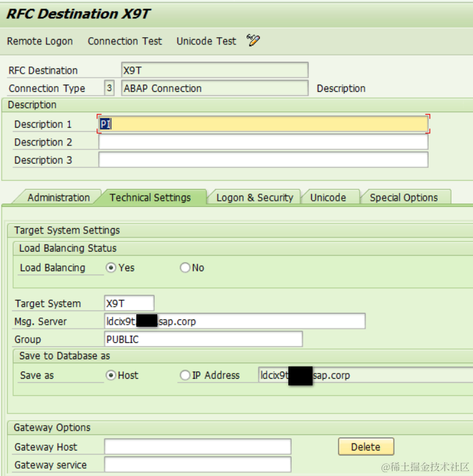Image resolution: width=473 pixels, height=476 pixels.
Task: Click the Target System input field
Action: 129,303
